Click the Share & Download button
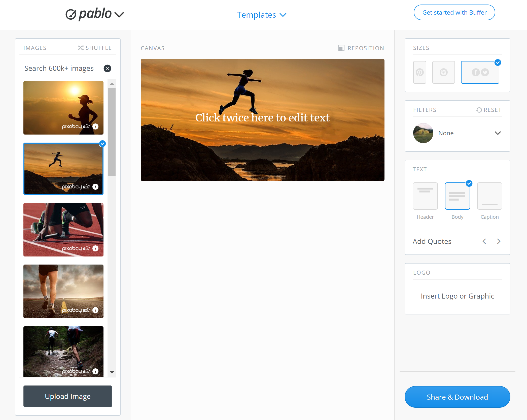527x420 pixels. point(457,397)
